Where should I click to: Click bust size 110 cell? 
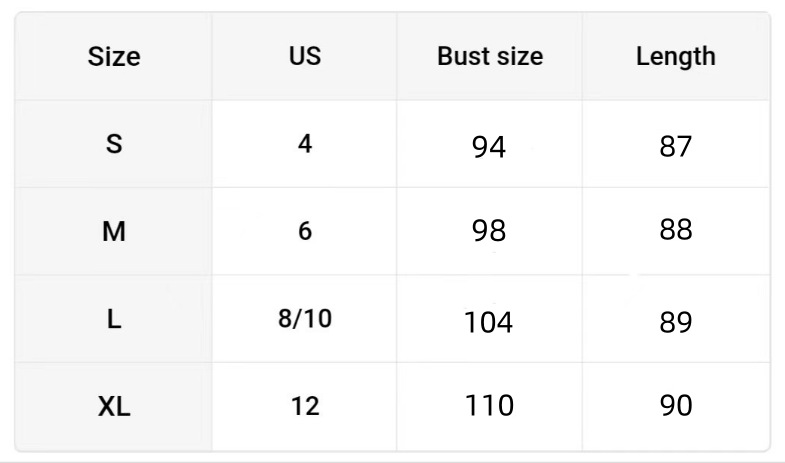coord(490,405)
